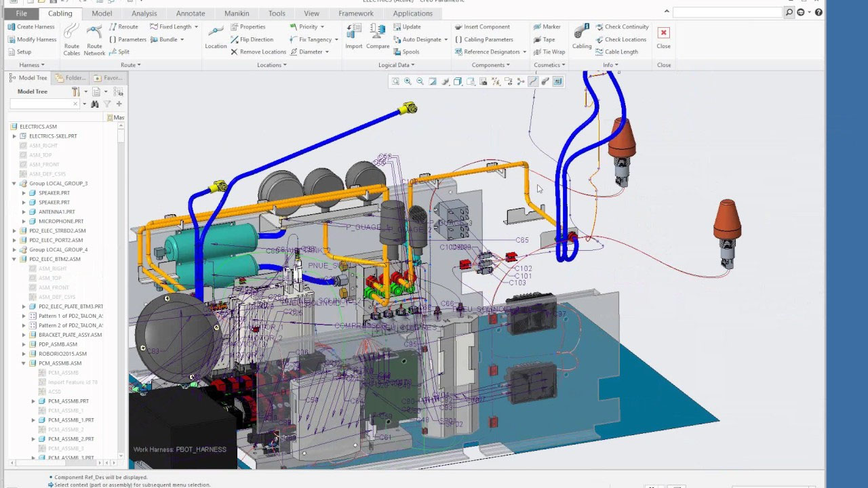868x488 pixels.
Task: Open the Framework tab
Action: 356,13
